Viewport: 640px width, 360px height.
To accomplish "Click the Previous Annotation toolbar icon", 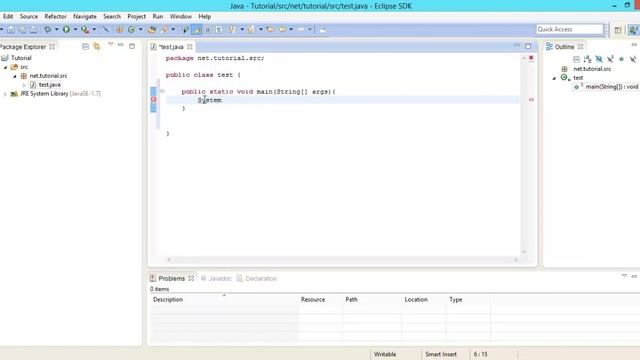I will (x=251, y=29).
